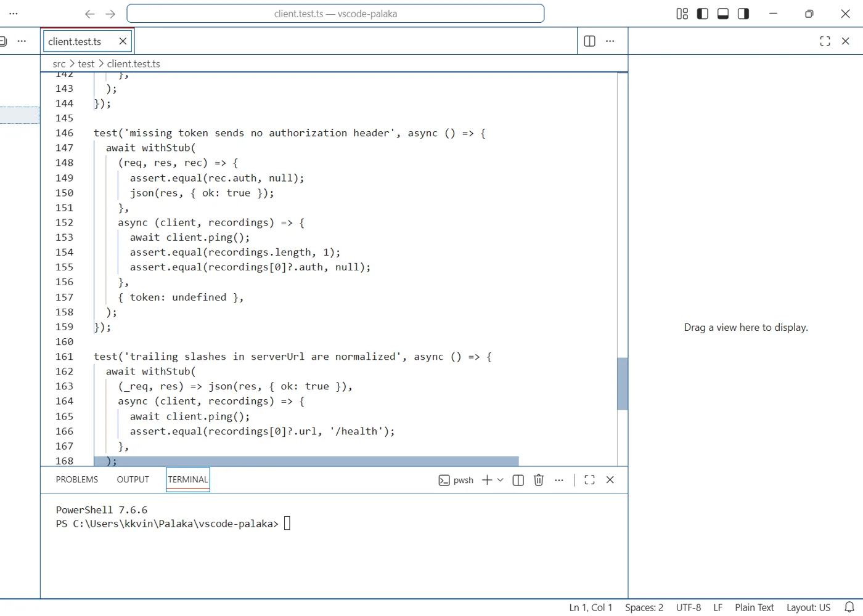The height and width of the screenshot is (616, 863).
Task: Go back with navigation arrow
Action: [x=90, y=14]
